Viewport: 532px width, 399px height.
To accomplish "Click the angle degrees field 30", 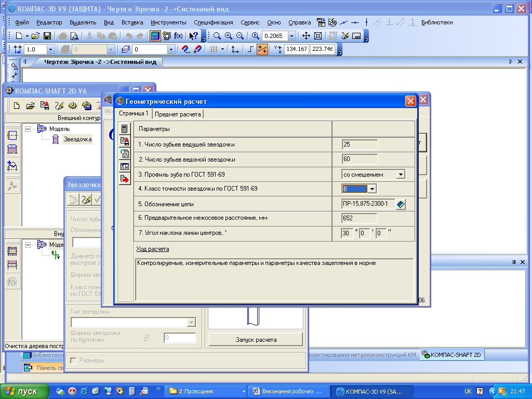I will pos(347,233).
